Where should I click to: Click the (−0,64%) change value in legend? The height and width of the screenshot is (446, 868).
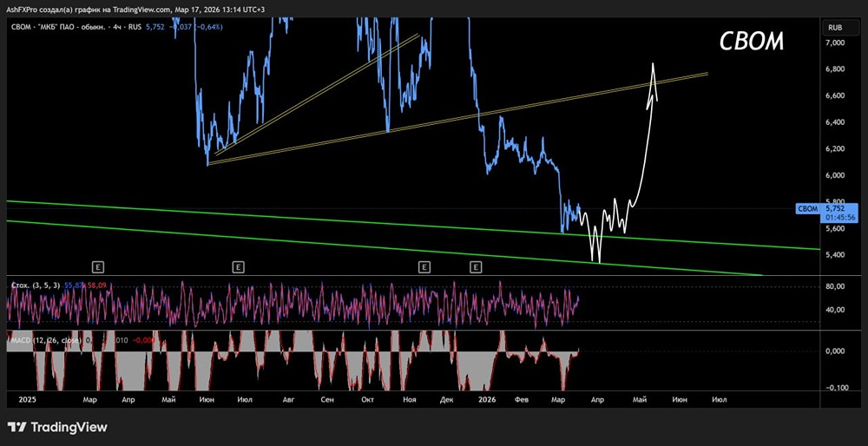207,27
